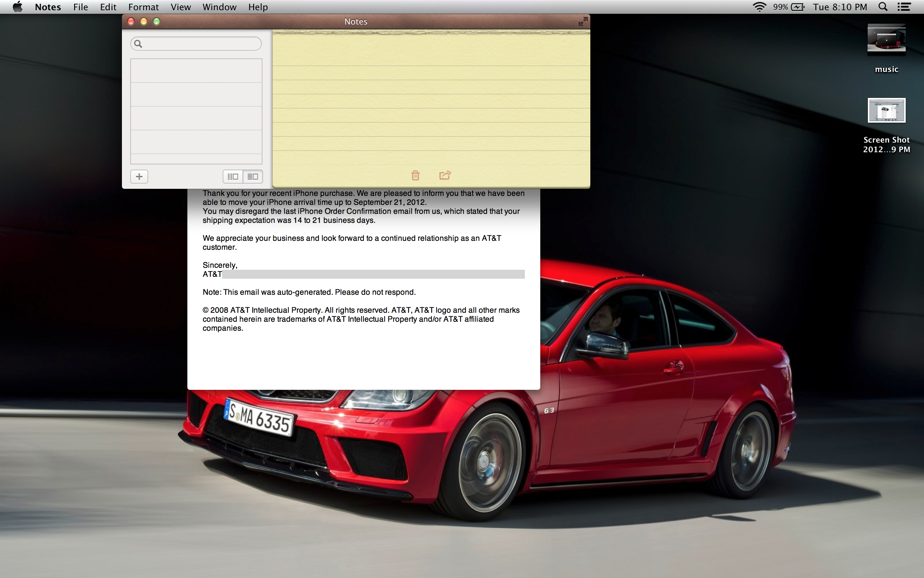Click the magnifier icon in Notes search
The width and height of the screenshot is (924, 578).
138,44
